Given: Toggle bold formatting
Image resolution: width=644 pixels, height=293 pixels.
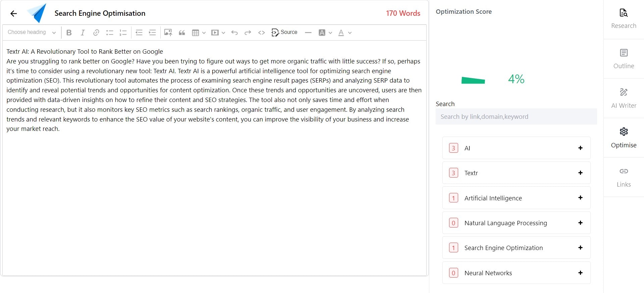Looking at the screenshot, I should pos(69,33).
